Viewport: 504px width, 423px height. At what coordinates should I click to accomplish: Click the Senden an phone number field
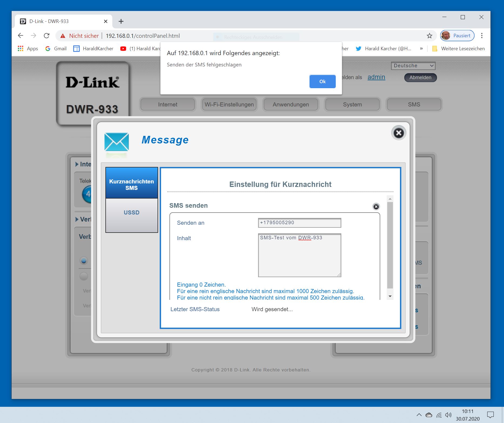(x=299, y=223)
